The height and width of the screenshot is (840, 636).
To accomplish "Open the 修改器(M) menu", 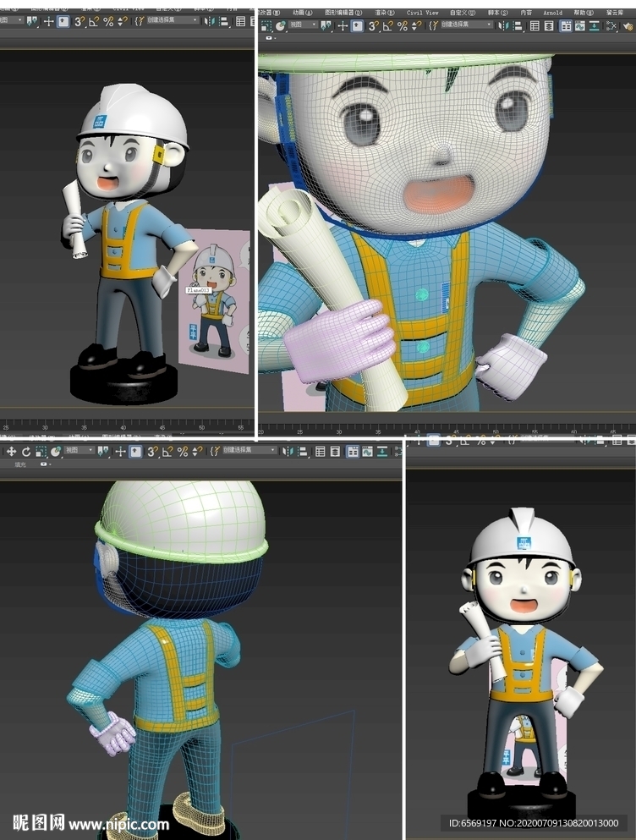I will tap(268, 13).
